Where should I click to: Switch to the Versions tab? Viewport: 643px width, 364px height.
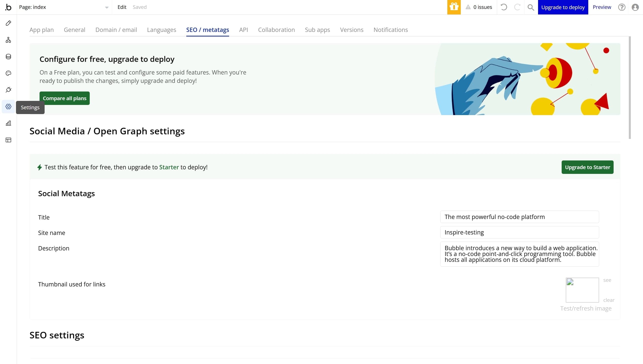(x=352, y=30)
